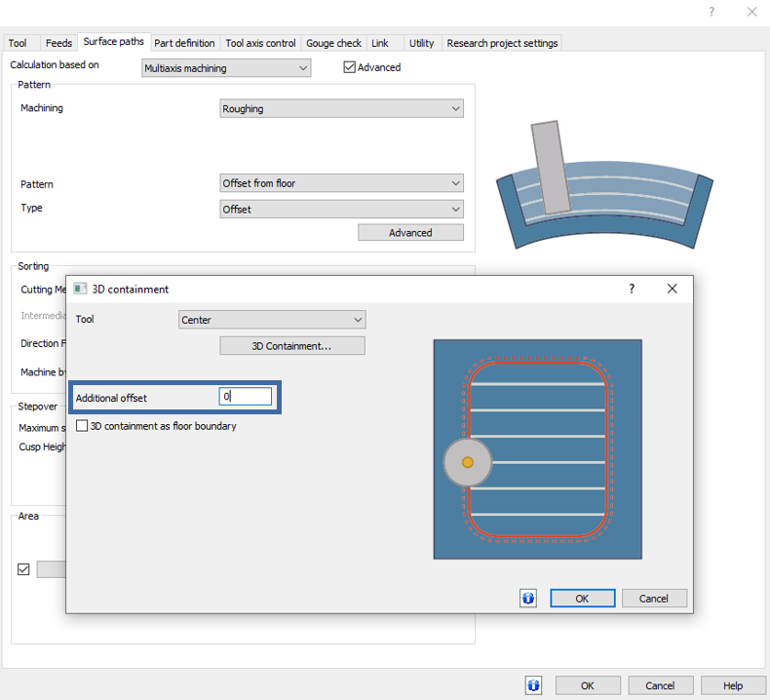Image resolution: width=770 pixels, height=700 pixels.
Task: Click OK in the 3D containment dialog
Action: tap(583, 599)
